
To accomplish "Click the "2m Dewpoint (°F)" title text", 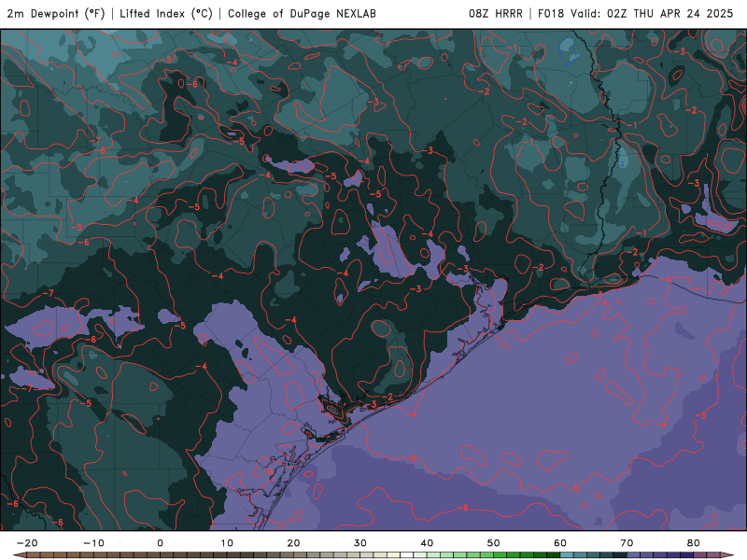I will coord(56,14).
